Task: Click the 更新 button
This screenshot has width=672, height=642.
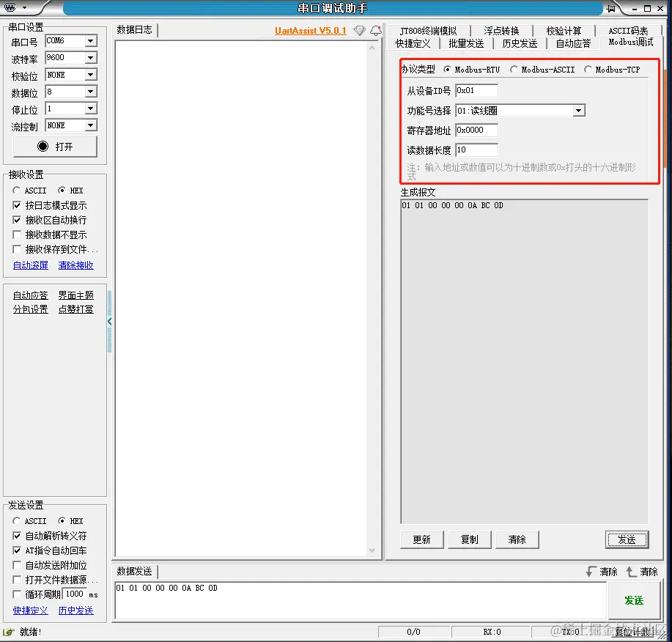Action: click(421, 539)
